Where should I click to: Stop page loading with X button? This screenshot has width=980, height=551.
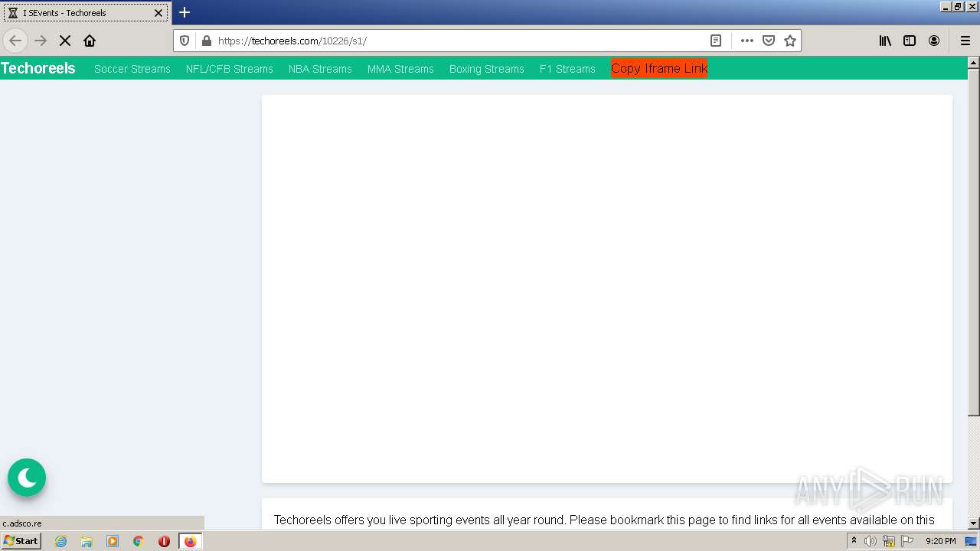point(65,41)
